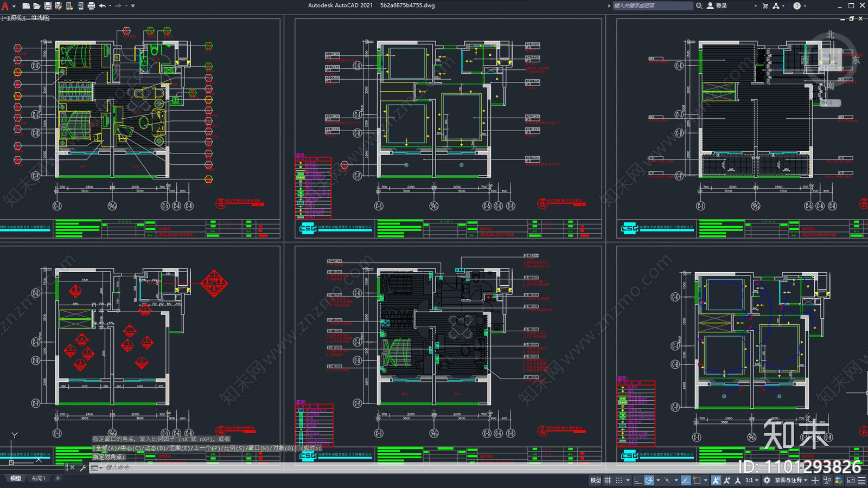Screen dimensions: 868x488
Task: Undo the last action with the back arrow
Action: 102,6
